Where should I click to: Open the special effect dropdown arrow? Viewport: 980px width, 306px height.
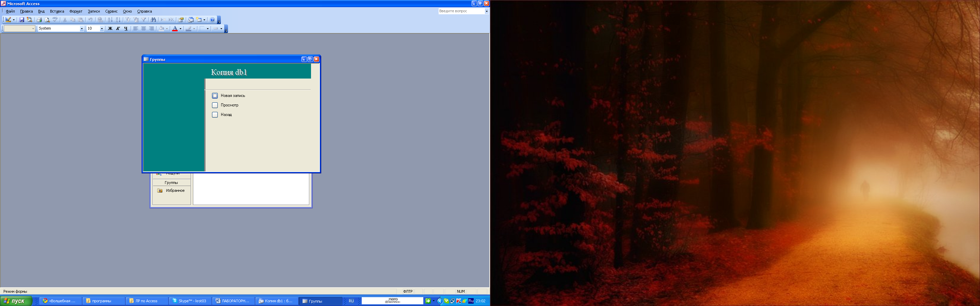[x=222, y=29]
